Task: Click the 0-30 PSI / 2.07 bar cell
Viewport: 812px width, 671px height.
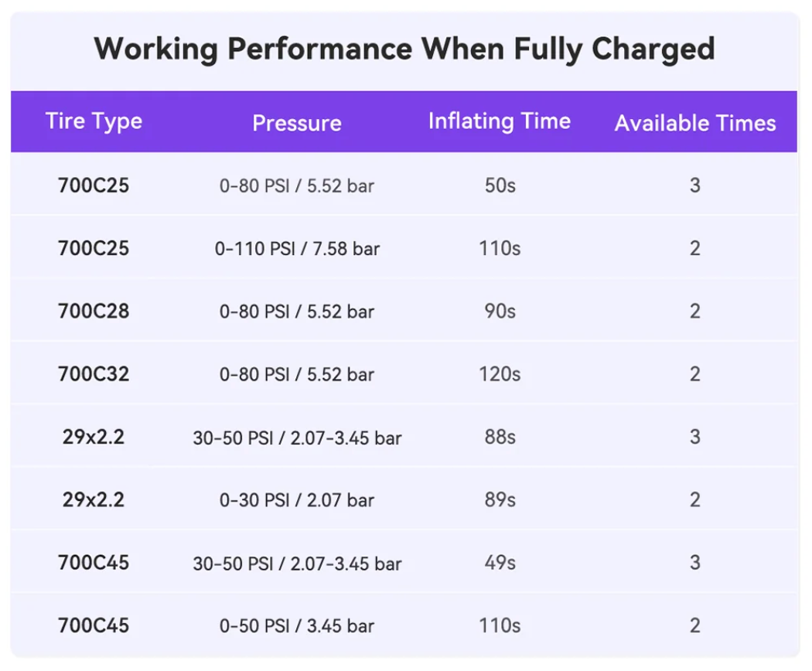Action: pyautogui.click(x=297, y=500)
